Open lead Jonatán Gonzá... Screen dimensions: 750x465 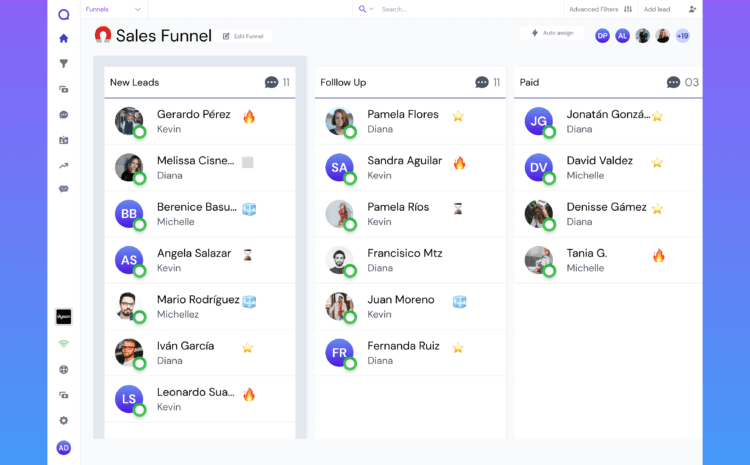tap(608, 122)
